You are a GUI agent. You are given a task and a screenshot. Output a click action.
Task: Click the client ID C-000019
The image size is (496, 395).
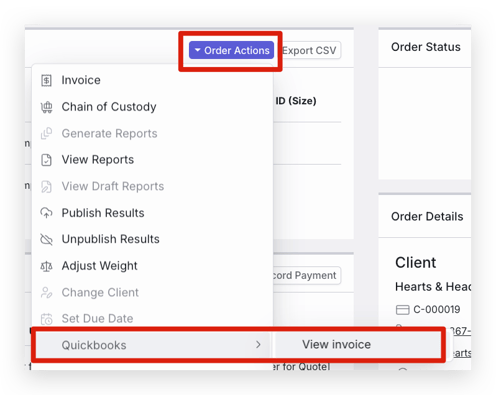click(x=437, y=309)
